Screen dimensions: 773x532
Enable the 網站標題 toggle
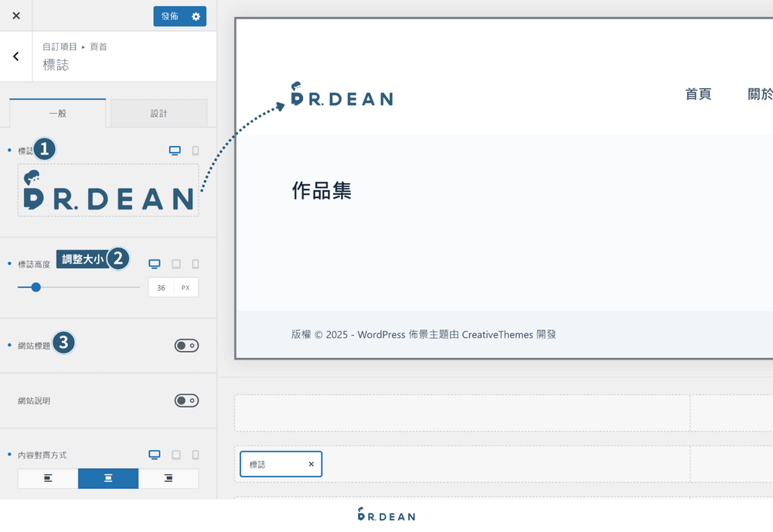tap(186, 346)
